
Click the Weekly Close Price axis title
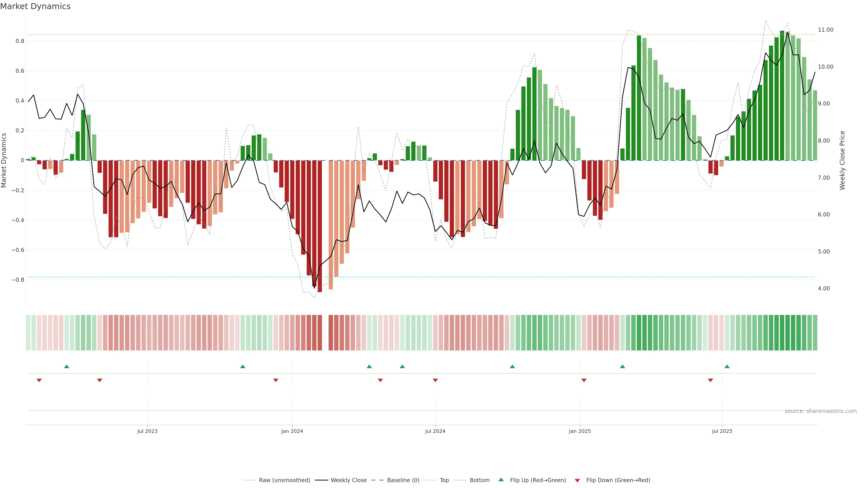click(x=842, y=160)
